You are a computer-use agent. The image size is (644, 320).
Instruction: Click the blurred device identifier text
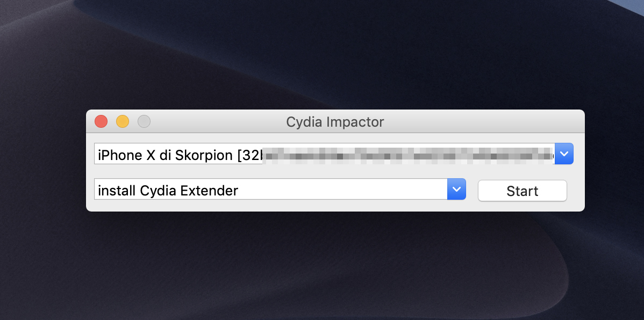point(409,155)
